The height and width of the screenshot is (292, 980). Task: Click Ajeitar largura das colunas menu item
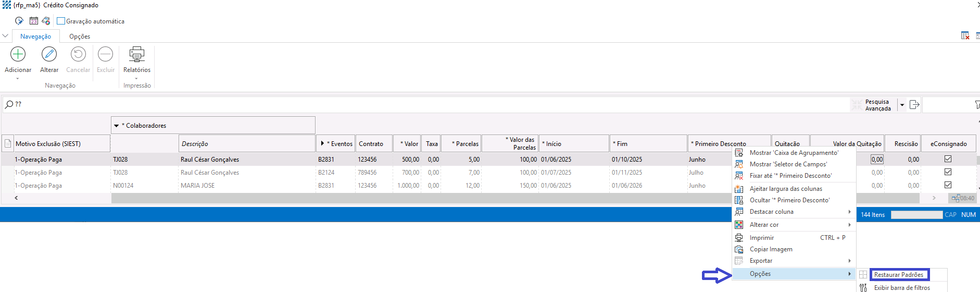(786, 189)
